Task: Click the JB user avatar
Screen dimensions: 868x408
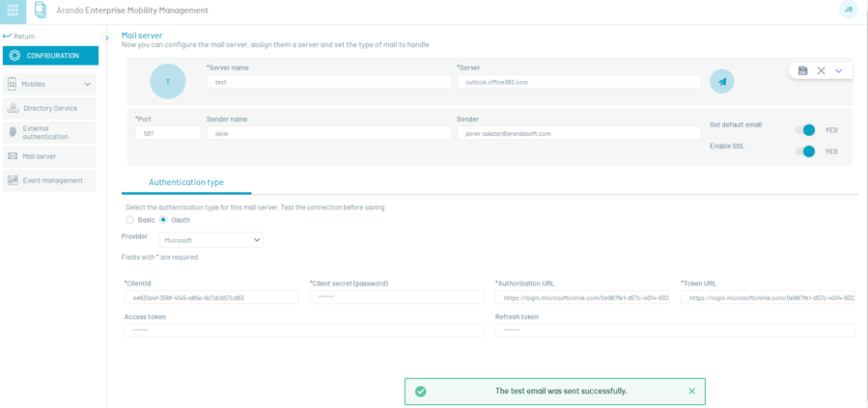Action: pyautogui.click(x=849, y=10)
